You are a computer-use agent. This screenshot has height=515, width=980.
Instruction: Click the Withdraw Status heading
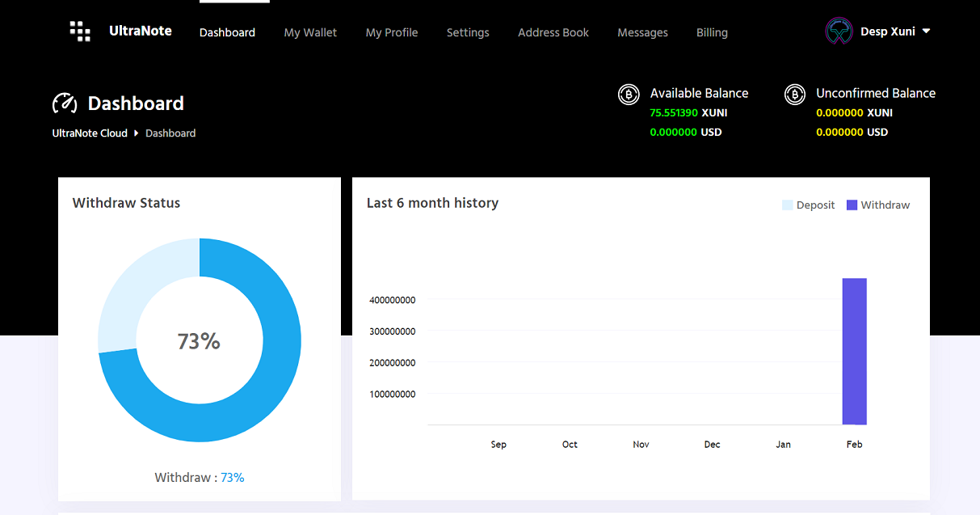point(126,203)
